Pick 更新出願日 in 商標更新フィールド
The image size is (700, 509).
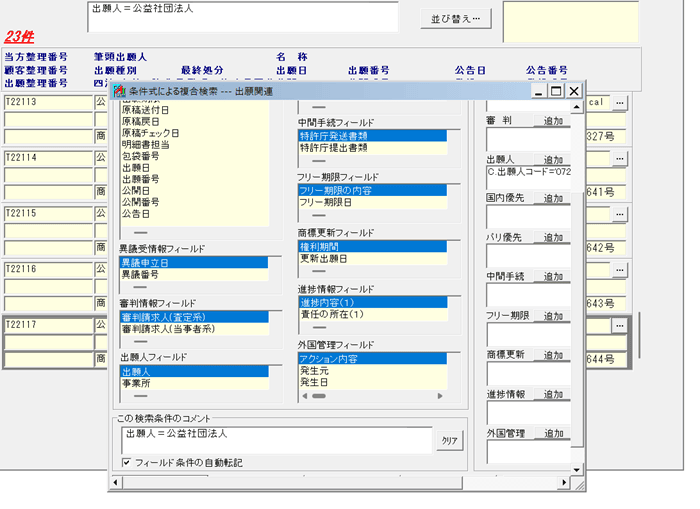323,258
